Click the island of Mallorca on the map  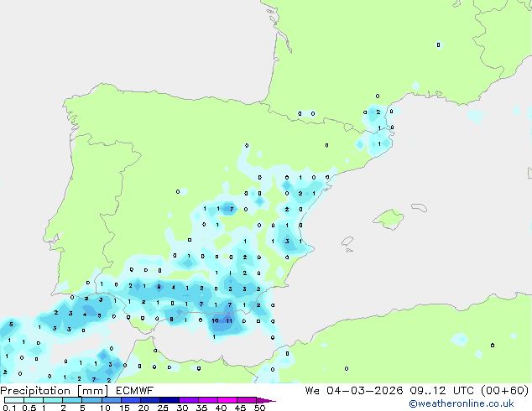tap(389, 219)
